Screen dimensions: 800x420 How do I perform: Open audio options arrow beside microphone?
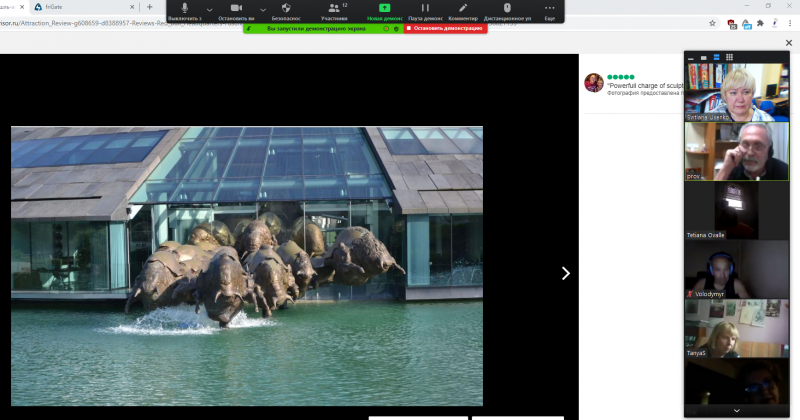210,10
